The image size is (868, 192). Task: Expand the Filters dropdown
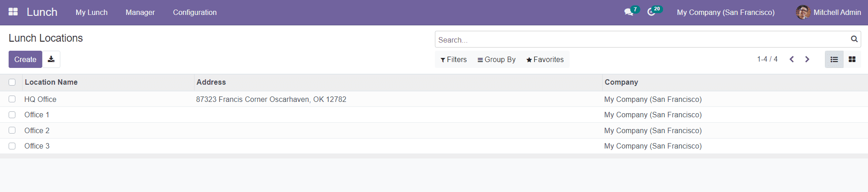coord(454,60)
